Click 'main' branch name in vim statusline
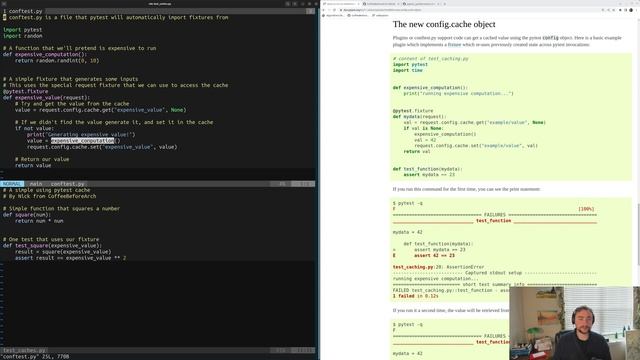Screen dimensions: 640x360 coord(36,184)
